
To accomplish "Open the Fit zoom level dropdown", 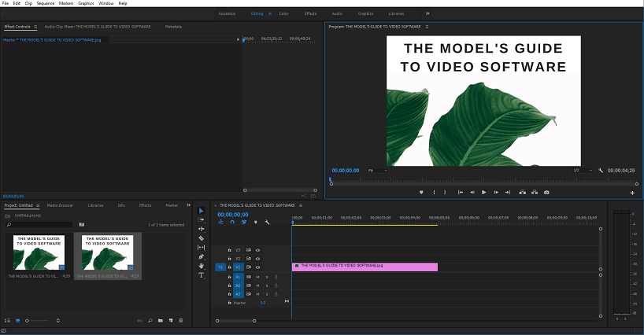I will click(x=378, y=170).
